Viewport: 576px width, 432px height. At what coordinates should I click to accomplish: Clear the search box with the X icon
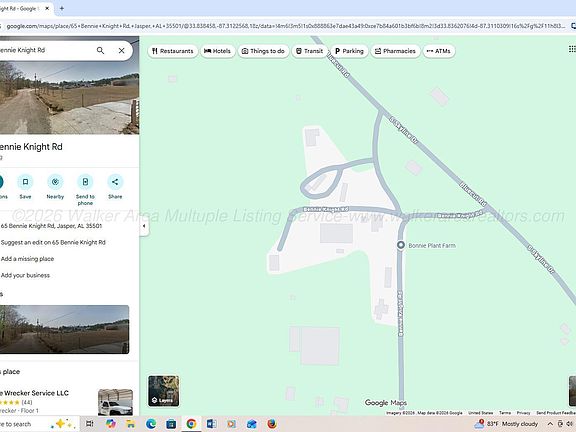pyautogui.click(x=122, y=50)
